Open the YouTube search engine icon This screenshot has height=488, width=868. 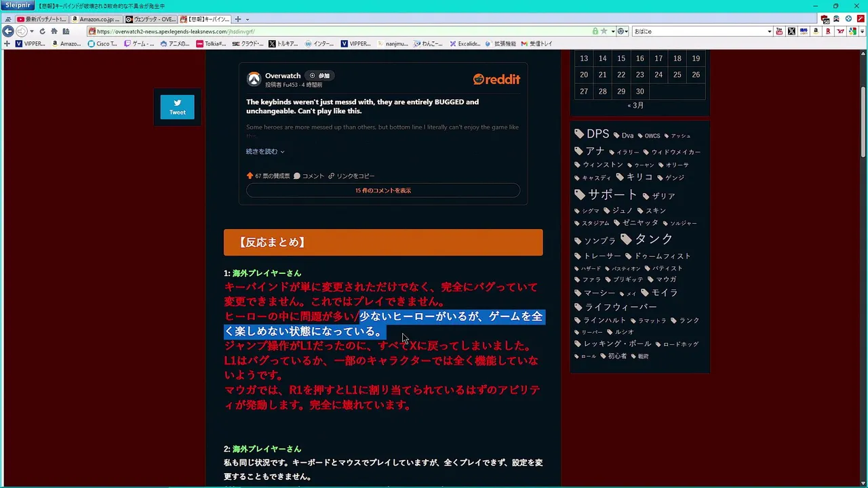[x=779, y=31]
